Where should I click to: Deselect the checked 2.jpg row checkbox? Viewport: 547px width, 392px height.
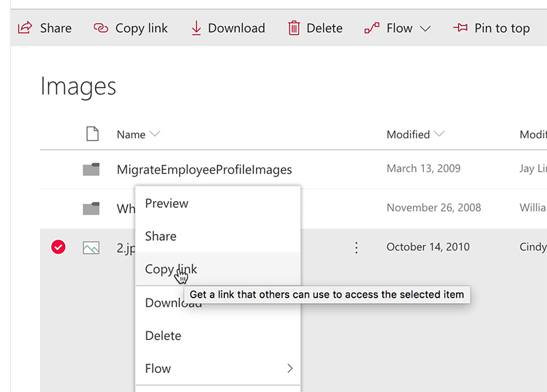pos(59,248)
